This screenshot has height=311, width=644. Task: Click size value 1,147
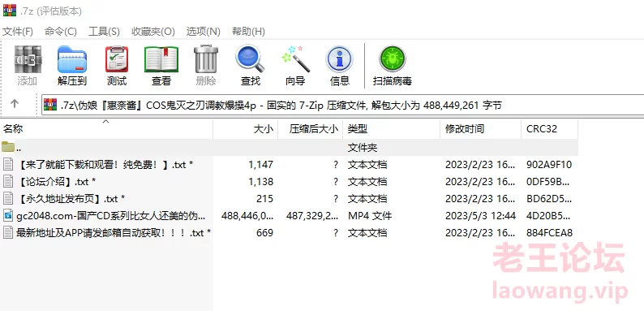point(261,165)
